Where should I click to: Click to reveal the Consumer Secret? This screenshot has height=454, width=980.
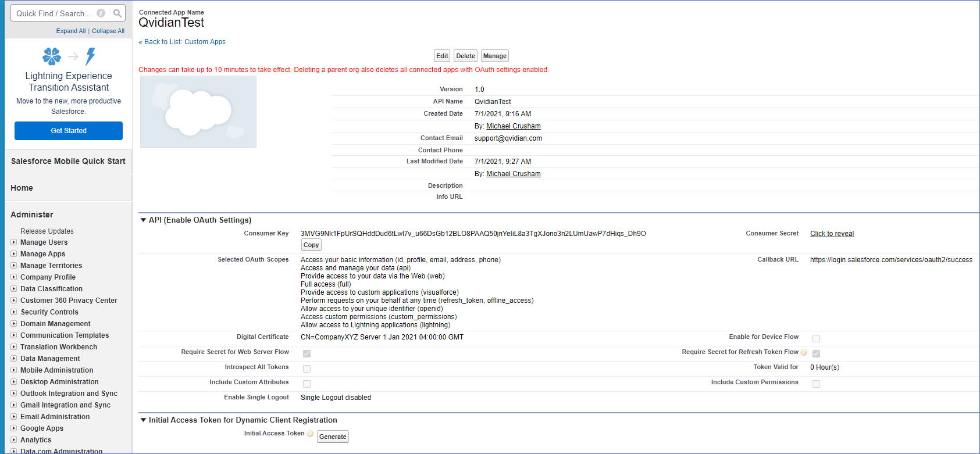click(832, 234)
